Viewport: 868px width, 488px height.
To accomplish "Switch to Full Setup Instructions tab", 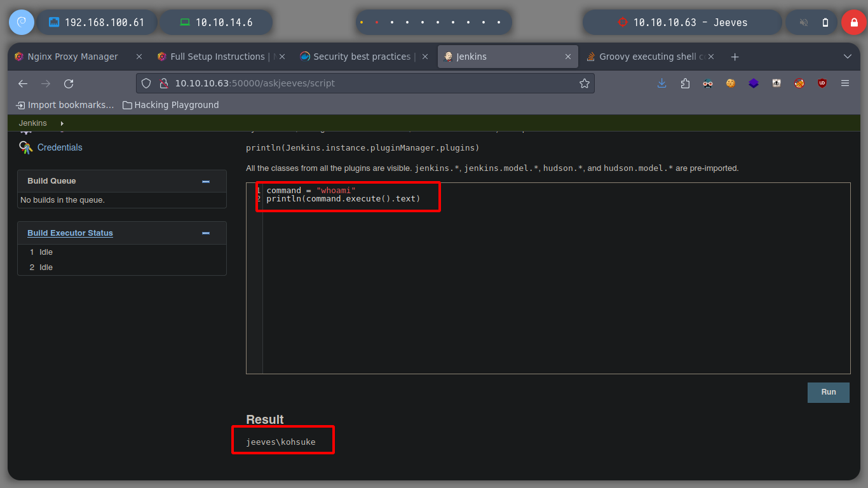I will [x=222, y=57].
